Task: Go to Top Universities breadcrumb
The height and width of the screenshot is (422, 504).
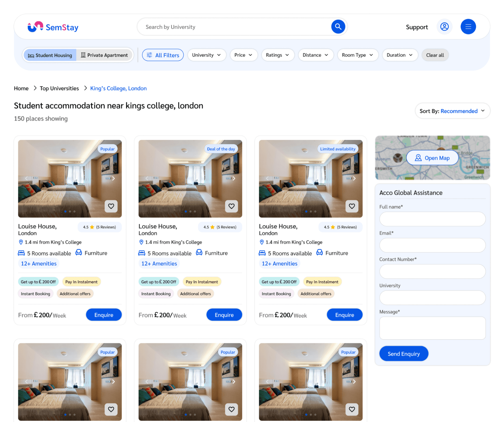Action: click(x=59, y=88)
